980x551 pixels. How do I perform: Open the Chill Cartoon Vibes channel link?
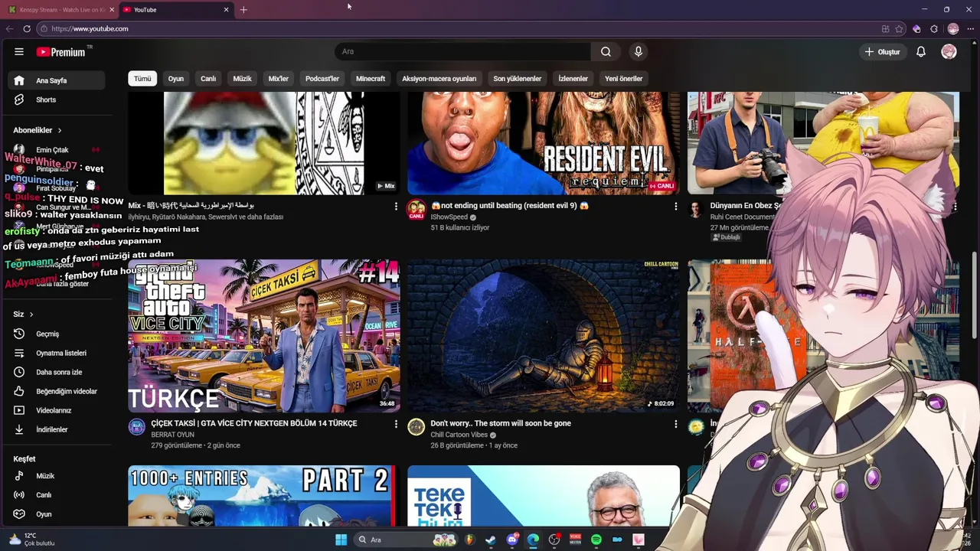pyautogui.click(x=459, y=435)
